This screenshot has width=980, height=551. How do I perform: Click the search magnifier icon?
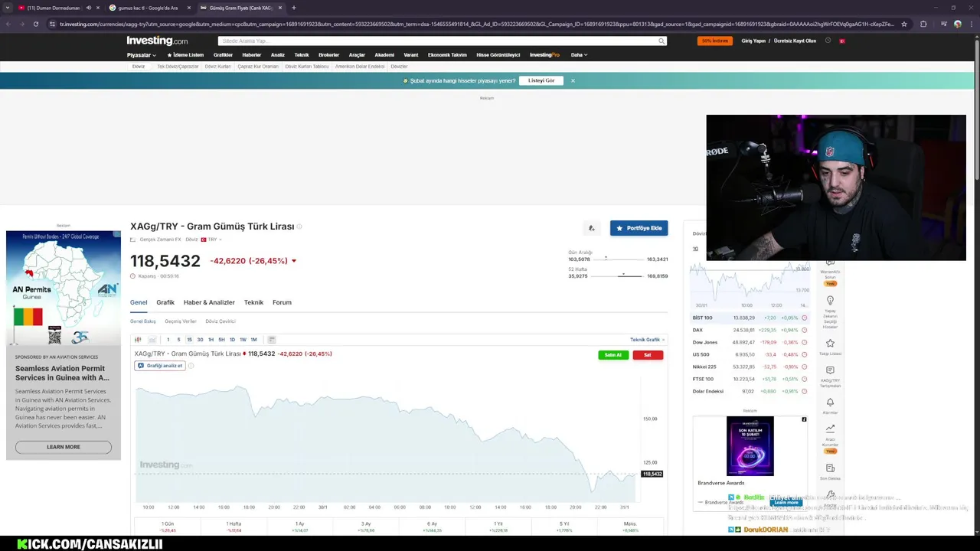pos(661,41)
